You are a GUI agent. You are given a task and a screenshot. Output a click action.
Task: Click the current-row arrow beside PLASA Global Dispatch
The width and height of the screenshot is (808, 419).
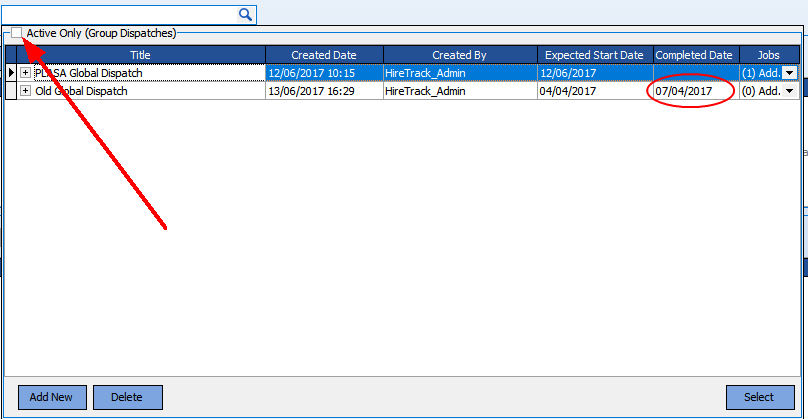point(11,73)
